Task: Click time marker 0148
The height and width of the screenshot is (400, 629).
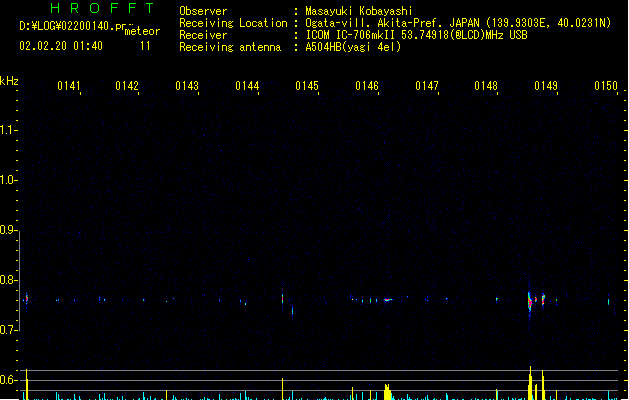Action: tap(486, 86)
